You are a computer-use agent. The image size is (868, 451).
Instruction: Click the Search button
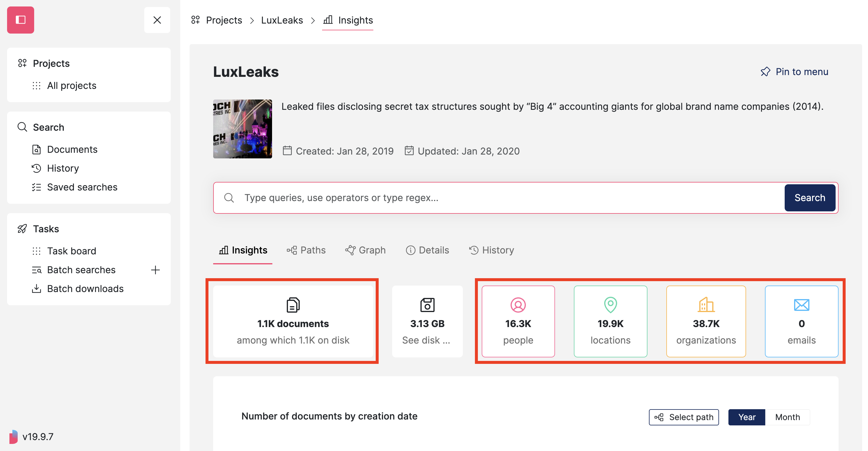tap(810, 198)
